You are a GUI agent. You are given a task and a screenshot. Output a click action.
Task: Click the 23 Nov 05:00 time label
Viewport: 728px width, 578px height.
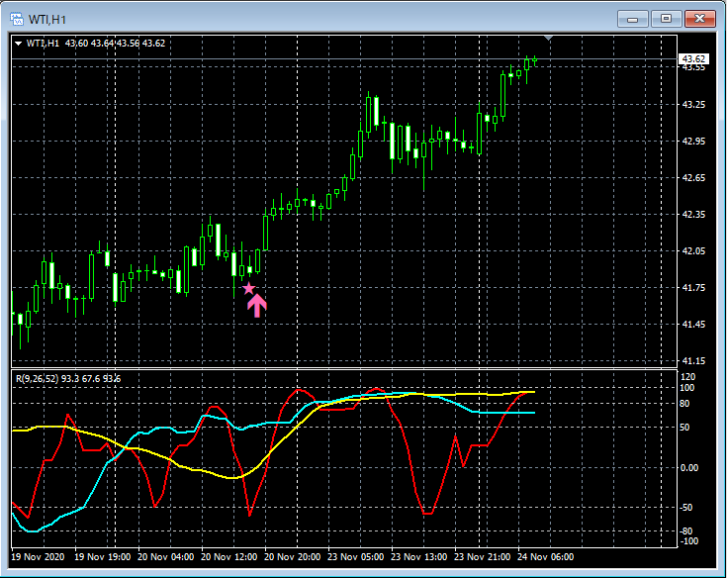point(357,556)
